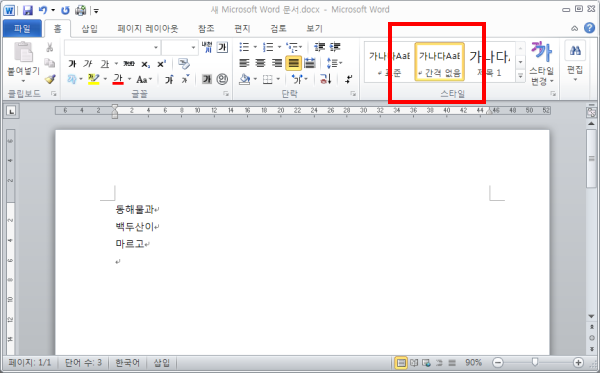Click the shrink font icon

185,79
